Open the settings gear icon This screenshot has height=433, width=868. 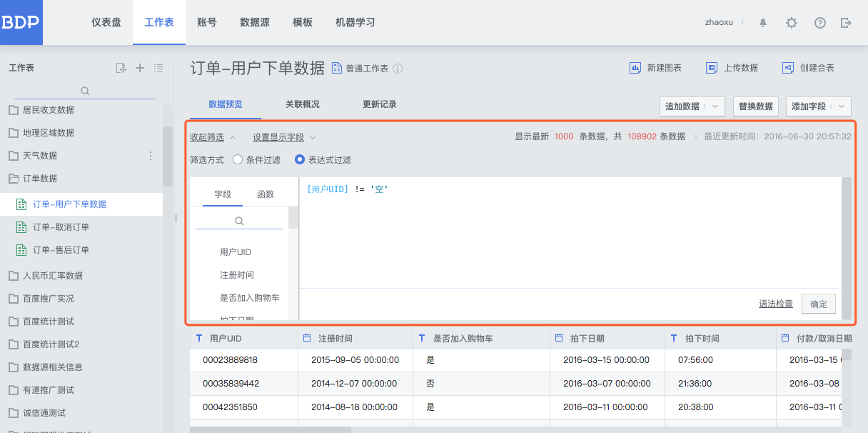coord(792,23)
